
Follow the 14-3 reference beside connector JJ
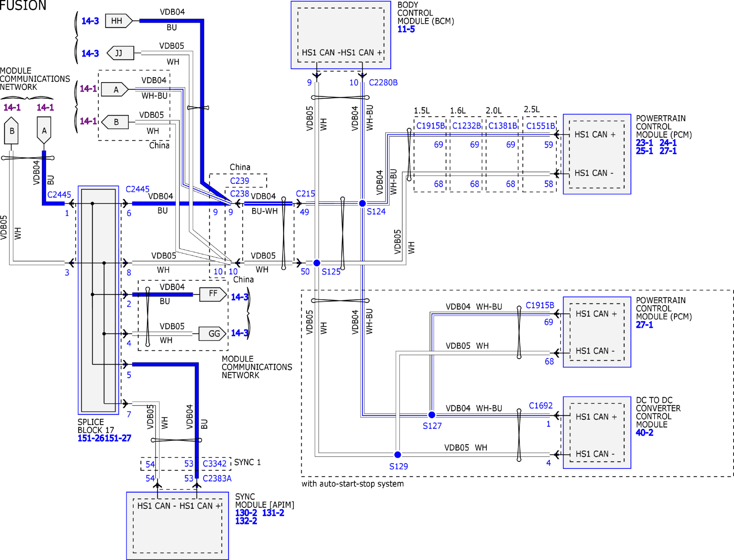pyautogui.click(x=90, y=53)
